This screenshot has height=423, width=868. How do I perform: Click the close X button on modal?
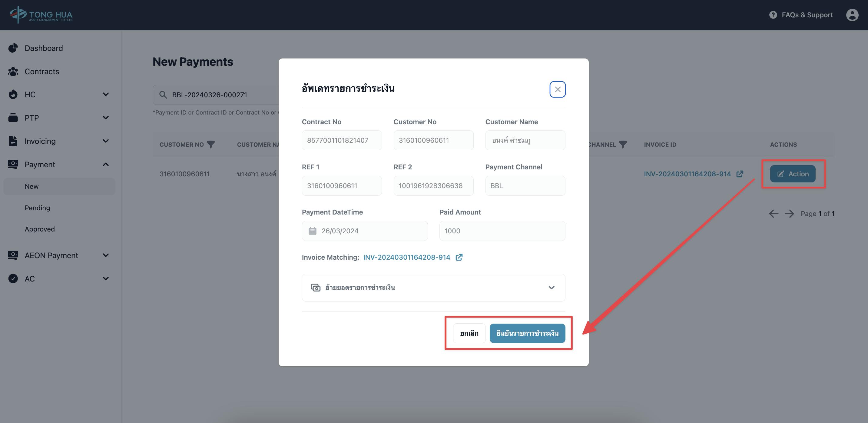tap(558, 89)
